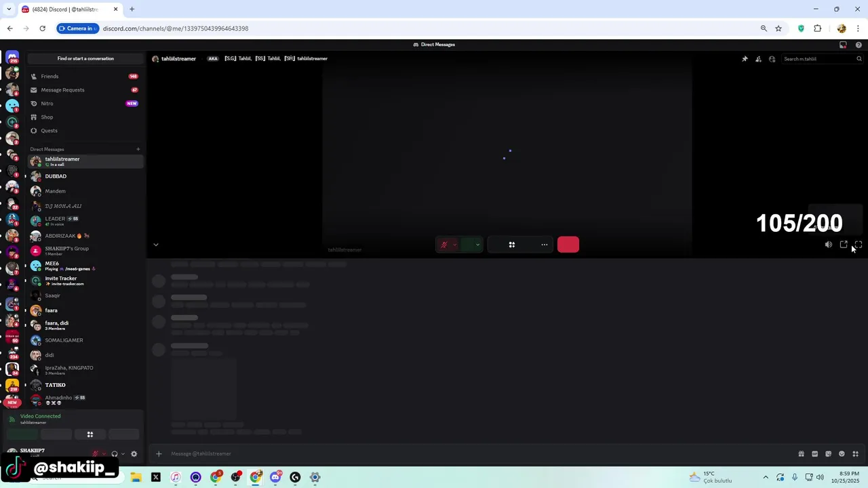Open SHAKIIP7's Group chat

(x=85, y=251)
